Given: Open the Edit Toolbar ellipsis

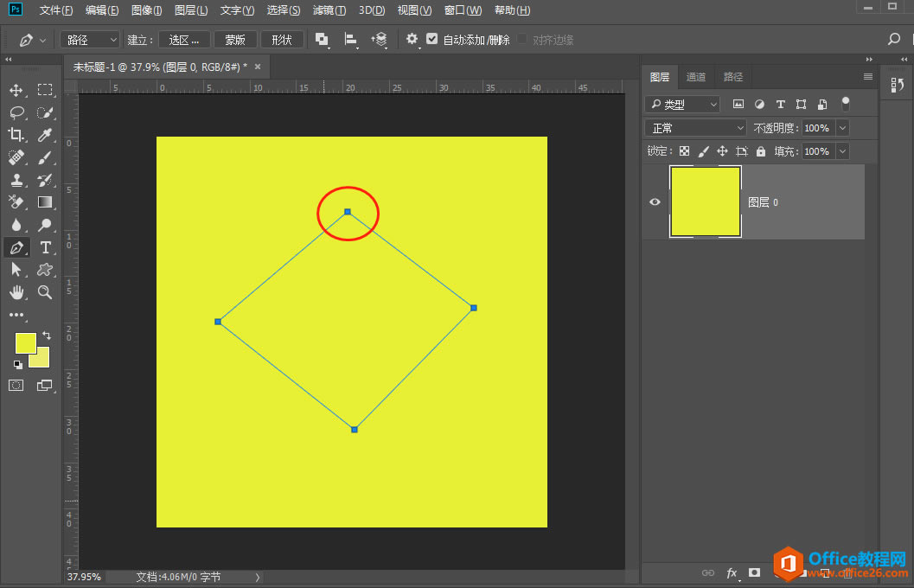Looking at the screenshot, I should coord(16,315).
